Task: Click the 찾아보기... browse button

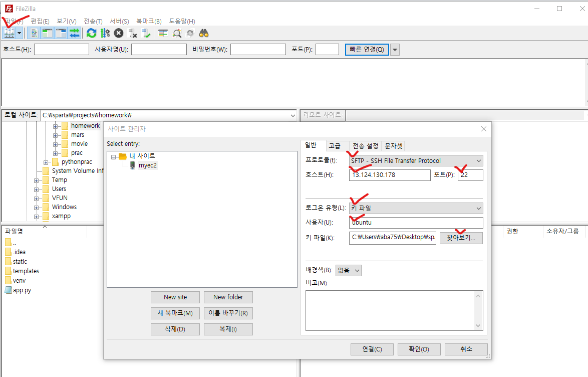Action: (x=461, y=238)
